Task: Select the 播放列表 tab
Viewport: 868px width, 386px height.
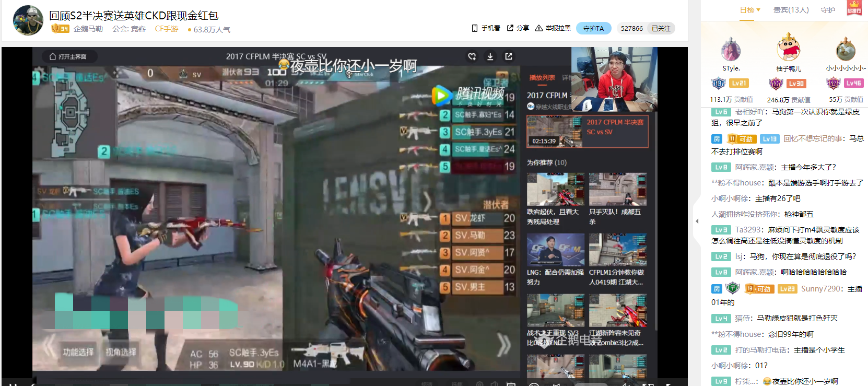Action: pos(542,77)
